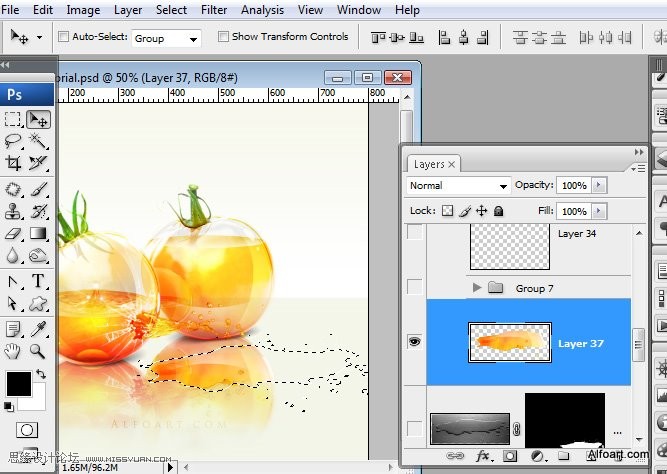Choose the Zoom tool in toolbox

38,351
